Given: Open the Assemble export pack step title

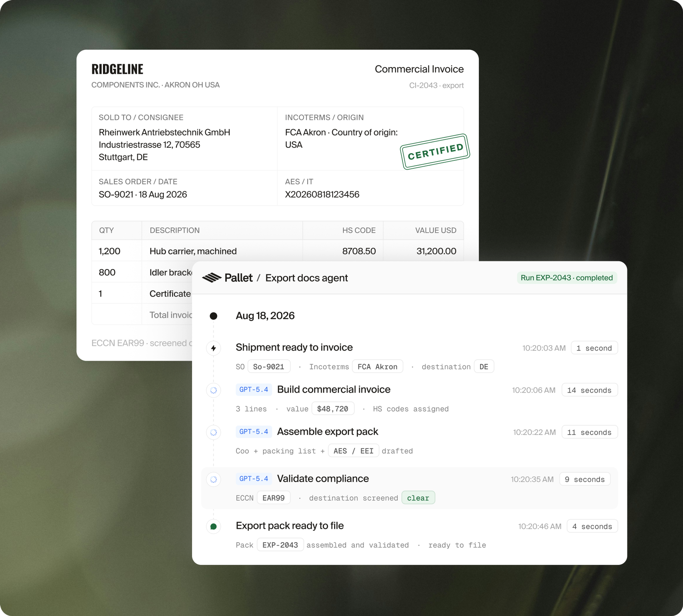Looking at the screenshot, I should tap(328, 431).
